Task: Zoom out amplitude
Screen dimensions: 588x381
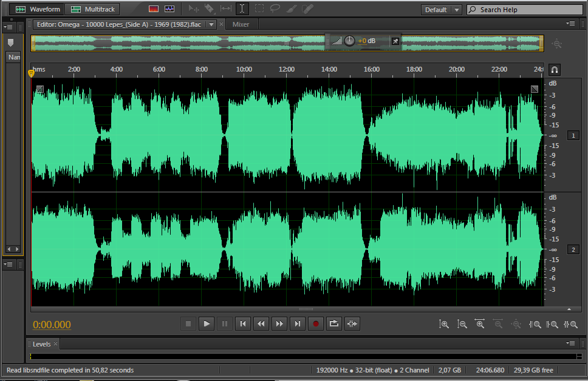Action: tap(462, 325)
